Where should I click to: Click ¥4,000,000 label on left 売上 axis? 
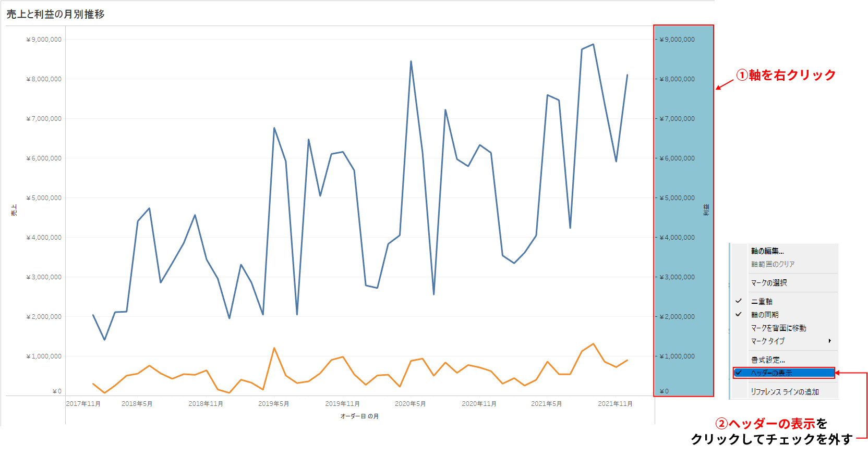(44, 238)
